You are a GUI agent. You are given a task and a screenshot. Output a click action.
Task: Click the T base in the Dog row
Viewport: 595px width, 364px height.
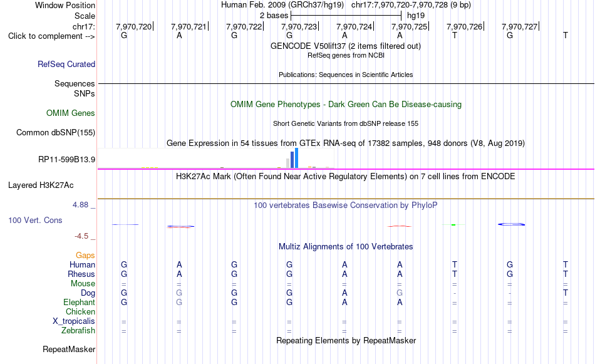point(566,293)
